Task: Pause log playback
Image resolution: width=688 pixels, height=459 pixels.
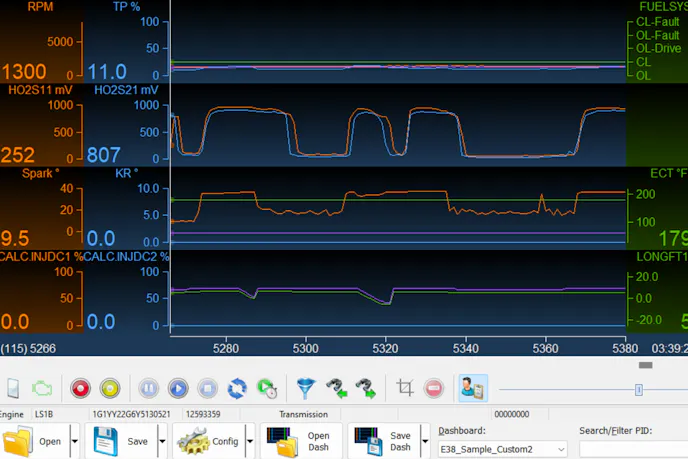Action: [148, 388]
